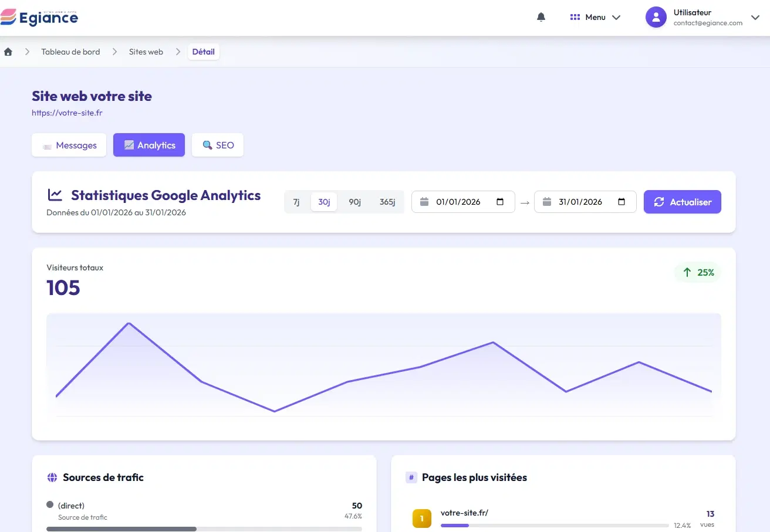Screen dimensions: 770x532
Task: Expand the Menu chevron in the top bar
Action: 616,17
